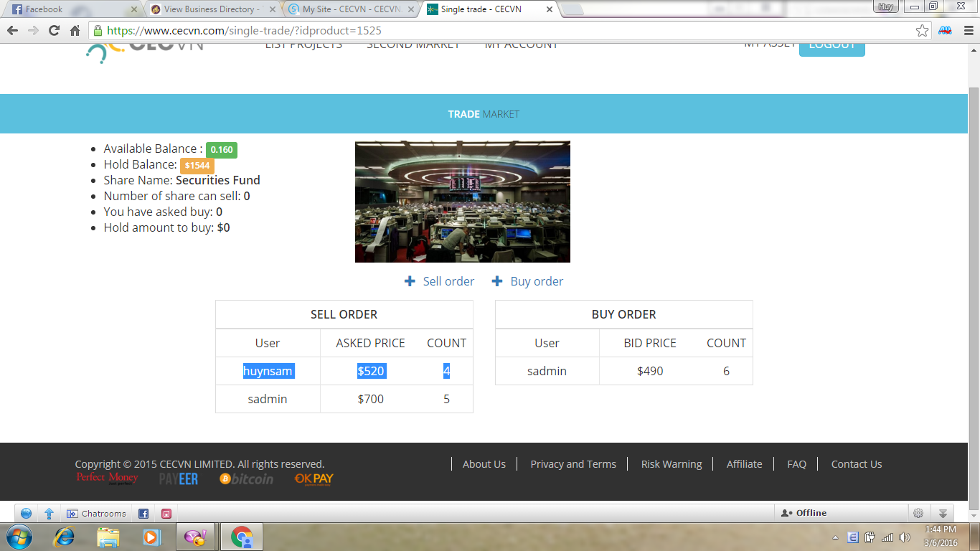This screenshot has width=980, height=551.
Task: Open the Perfect Money payment logo
Action: coord(107,479)
